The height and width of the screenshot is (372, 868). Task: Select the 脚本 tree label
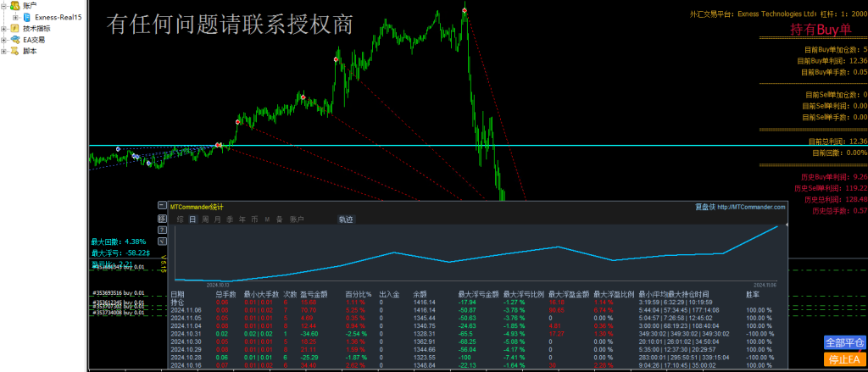[30, 51]
